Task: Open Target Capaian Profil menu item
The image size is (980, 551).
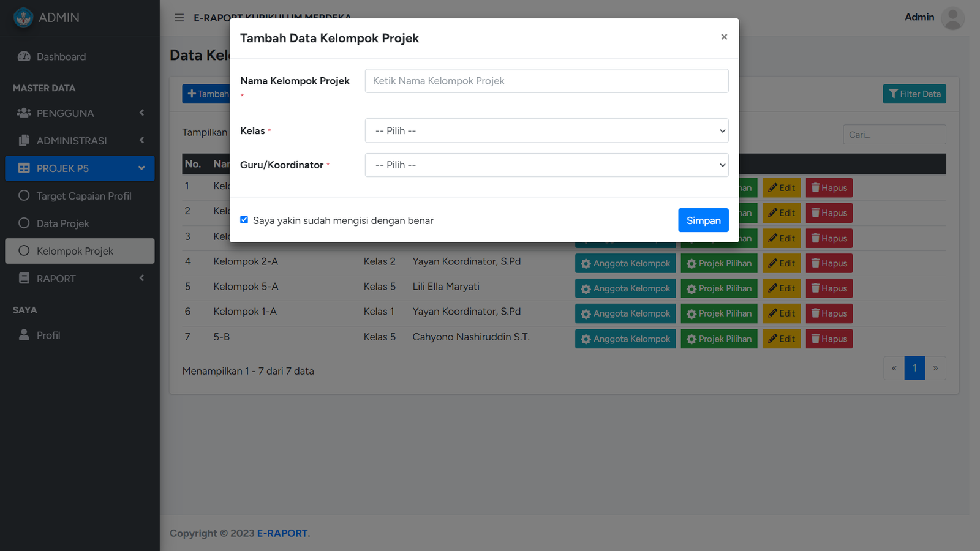Action: coord(84,196)
